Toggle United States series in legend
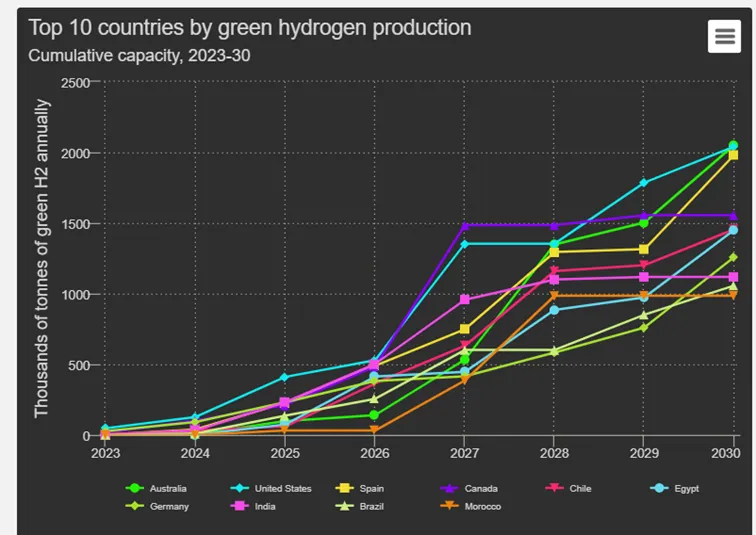The width and height of the screenshot is (756, 535). (x=271, y=488)
